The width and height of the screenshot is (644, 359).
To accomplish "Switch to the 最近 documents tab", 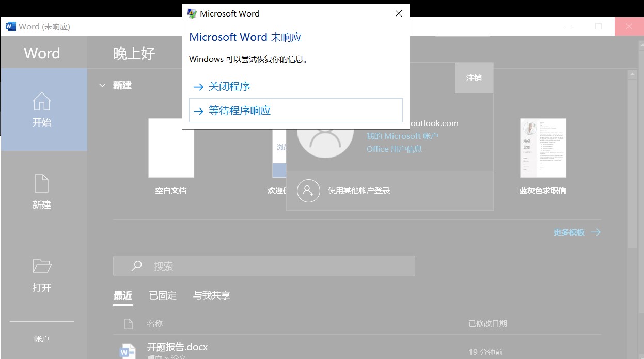I will point(123,295).
